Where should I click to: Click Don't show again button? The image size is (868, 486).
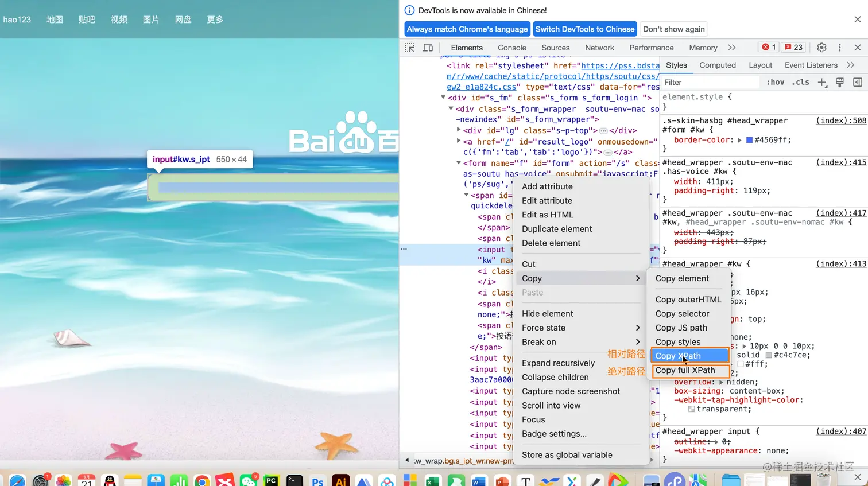tap(673, 29)
